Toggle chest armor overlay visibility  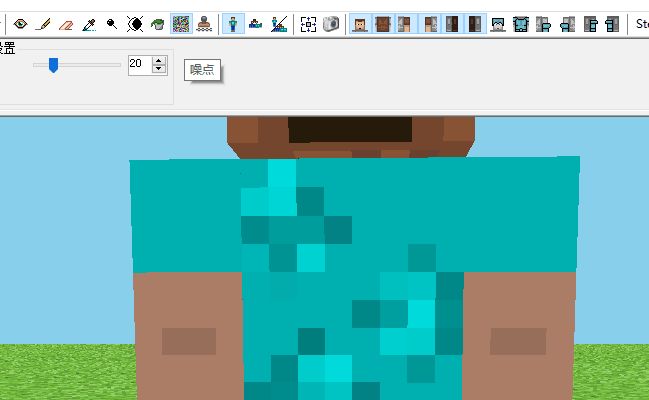521,24
